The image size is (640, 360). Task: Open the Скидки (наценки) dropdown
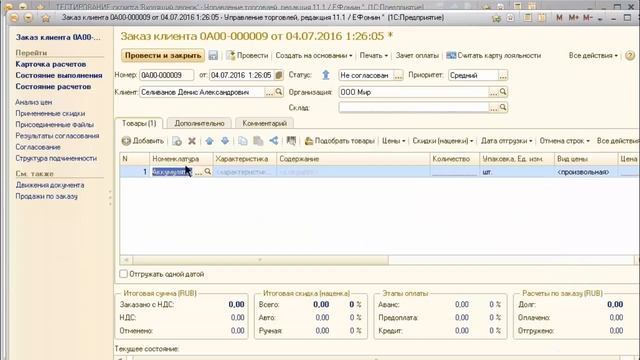[442, 141]
